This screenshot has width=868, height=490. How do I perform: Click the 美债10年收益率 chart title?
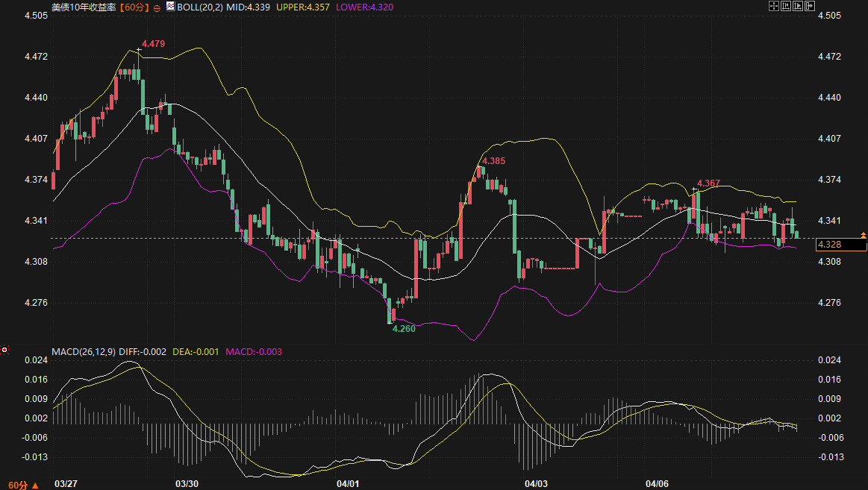84,7
